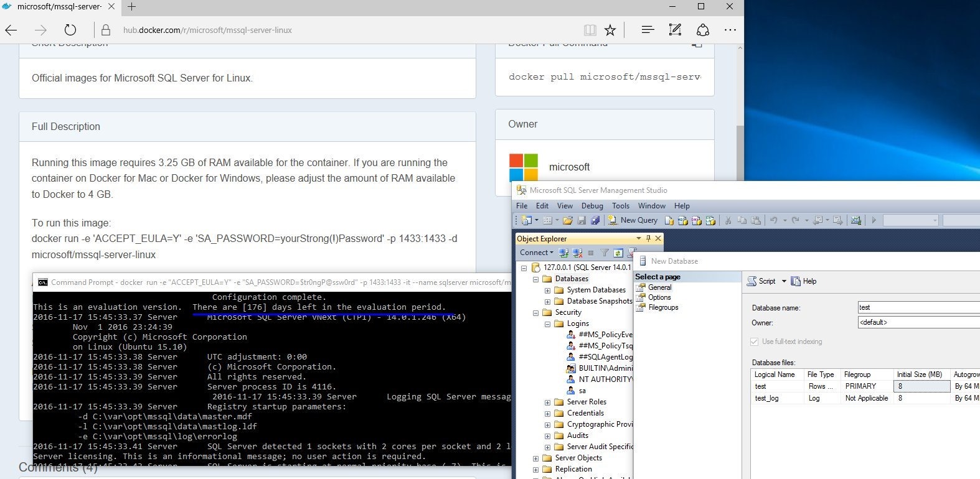Click the browser Refresh button
The height and width of the screenshot is (479, 980).
click(70, 30)
